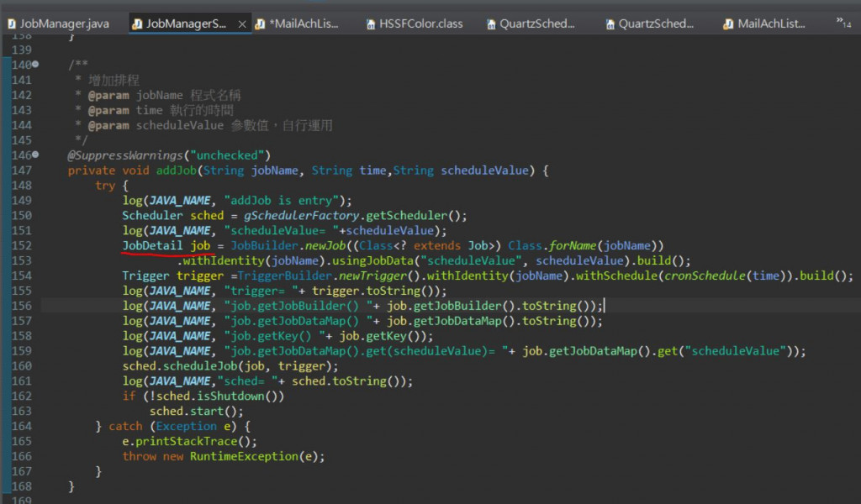Click job.getJobBuilder() call on line 156
The height and width of the screenshot is (504, 861).
451,306
